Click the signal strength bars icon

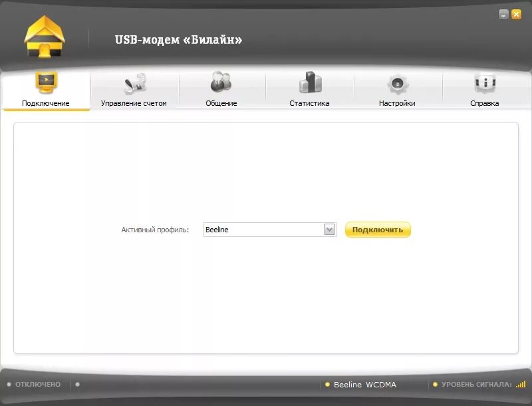point(521,384)
